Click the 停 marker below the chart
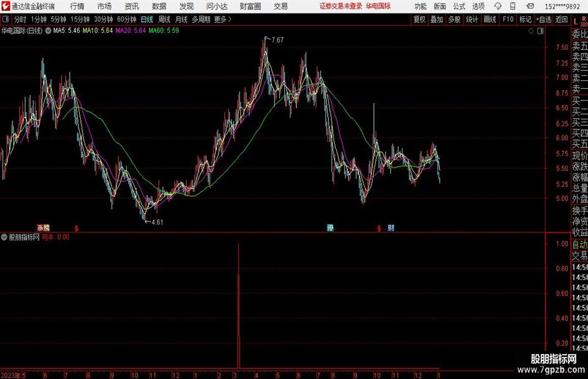588x379 pixels. [x=330, y=227]
